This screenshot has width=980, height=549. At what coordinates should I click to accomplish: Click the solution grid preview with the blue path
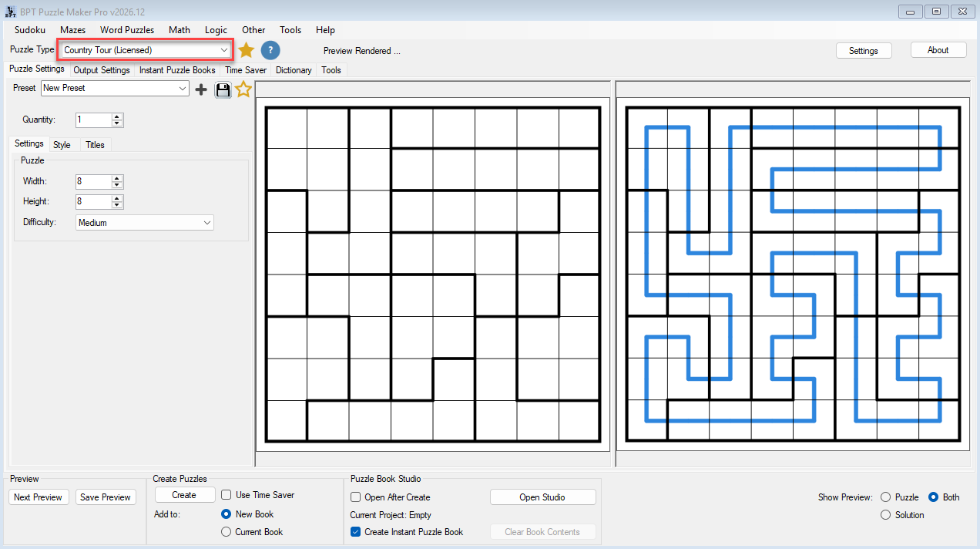pos(793,274)
